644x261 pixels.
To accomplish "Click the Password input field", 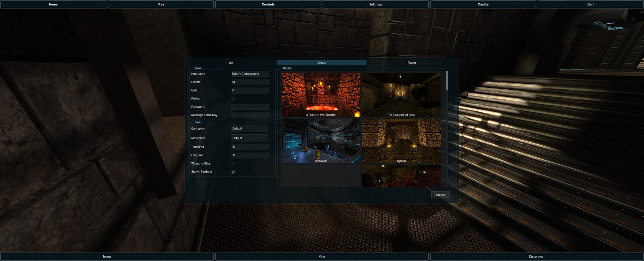I will [249, 107].
